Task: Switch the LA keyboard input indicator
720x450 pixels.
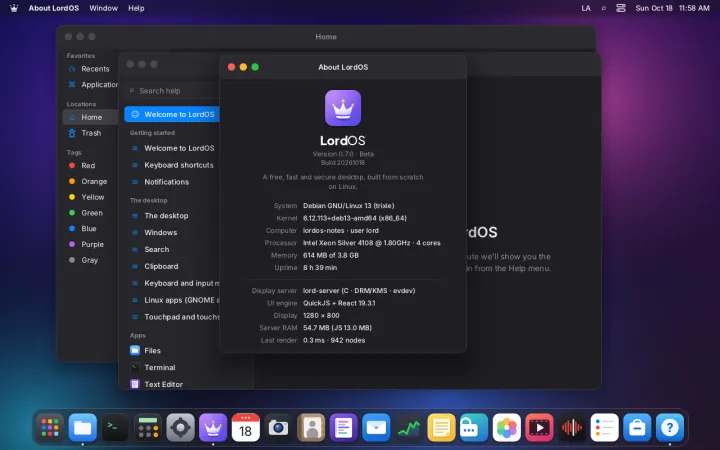Action: (586, 8)
